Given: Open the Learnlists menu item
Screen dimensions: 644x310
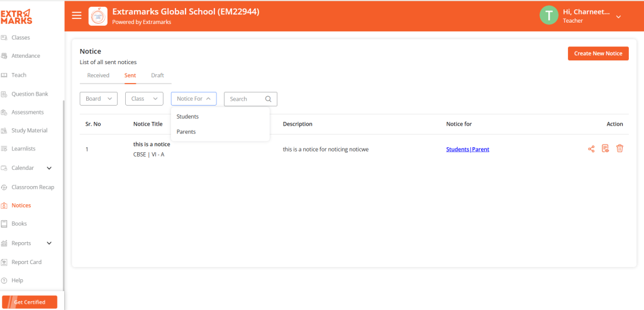Looking at the screenshot, I should pyautogui.click(x=25, y=148).
